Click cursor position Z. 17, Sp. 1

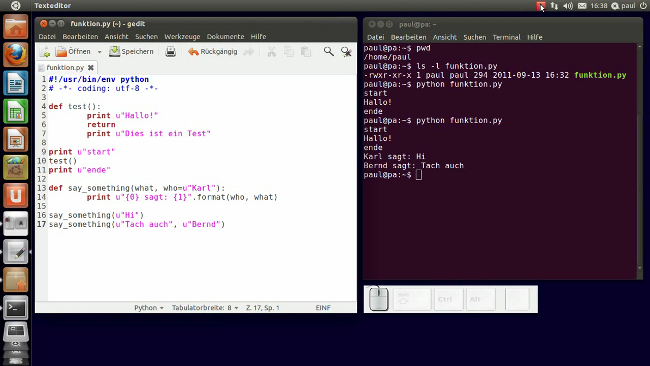click(263, 308)
